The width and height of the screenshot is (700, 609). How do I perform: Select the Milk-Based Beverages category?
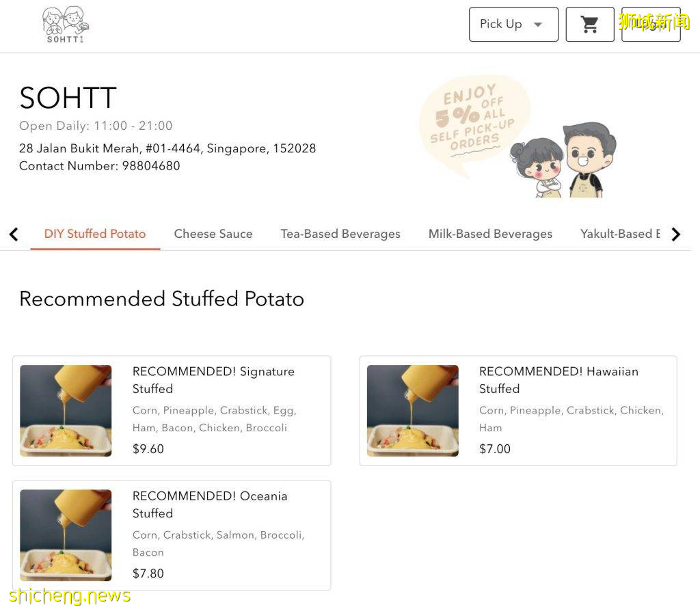point(490,234)
